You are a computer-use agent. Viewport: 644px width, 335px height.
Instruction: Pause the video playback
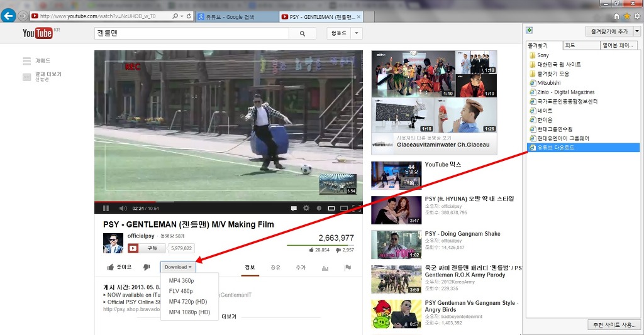click(x=106, y=208)
